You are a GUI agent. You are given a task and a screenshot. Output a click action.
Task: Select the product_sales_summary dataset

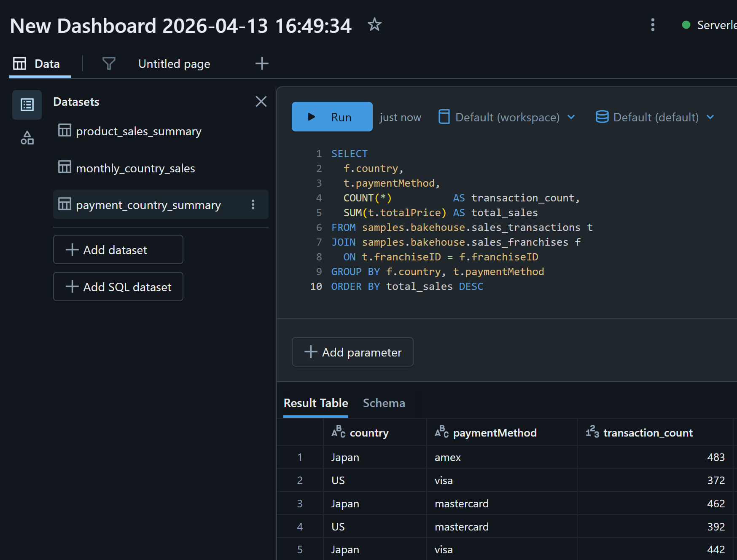[138, 131]
